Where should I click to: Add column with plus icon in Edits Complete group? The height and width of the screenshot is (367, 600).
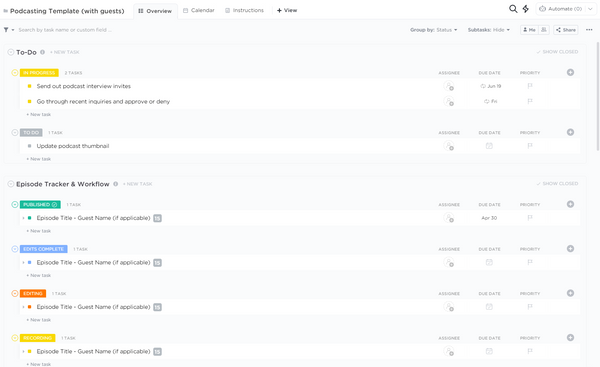[x=570, y=248]
